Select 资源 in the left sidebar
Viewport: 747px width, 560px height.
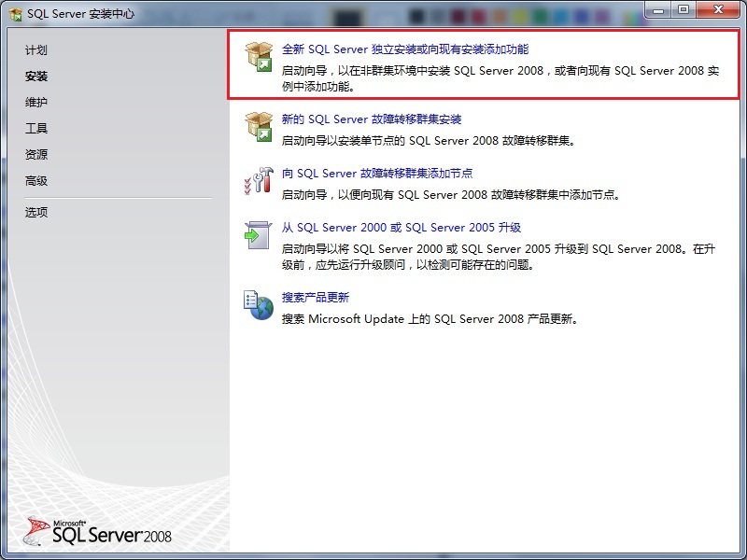click(35, 156)
